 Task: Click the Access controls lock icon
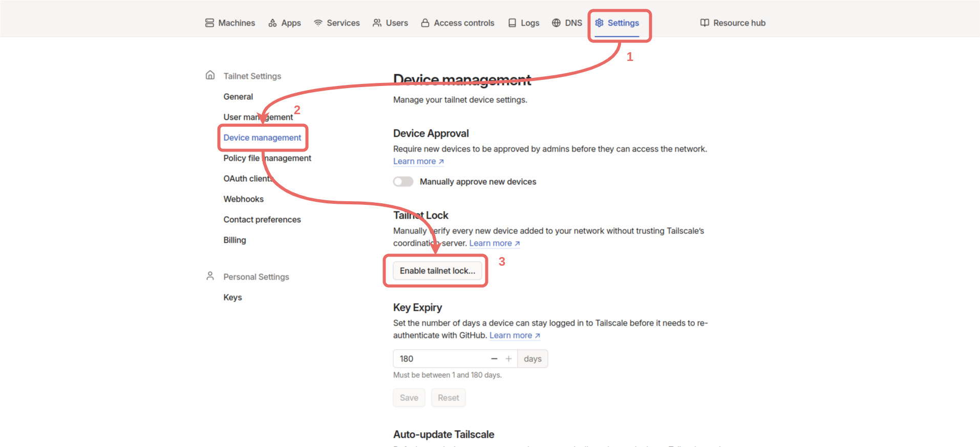(425, 23)
